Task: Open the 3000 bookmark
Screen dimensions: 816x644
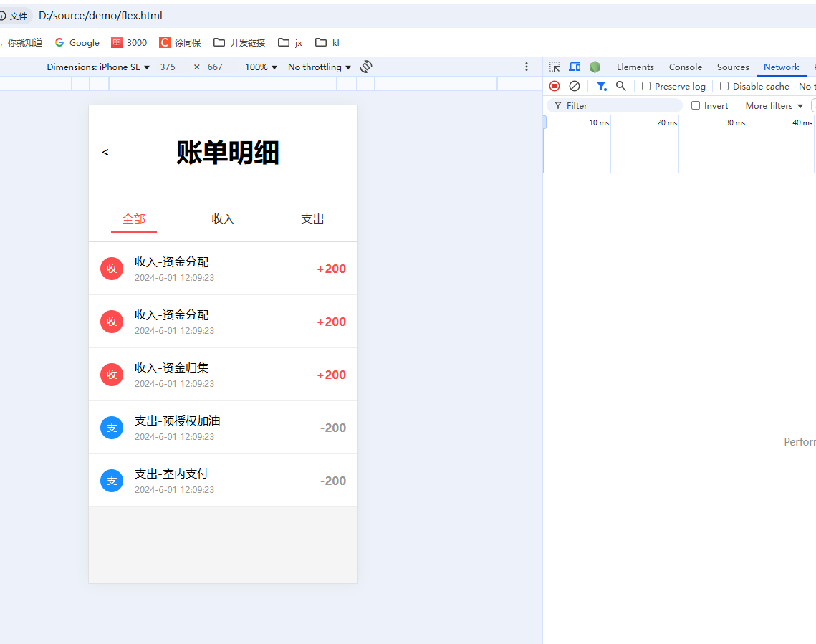Action: pyautogui.click(x=129, y=43)
